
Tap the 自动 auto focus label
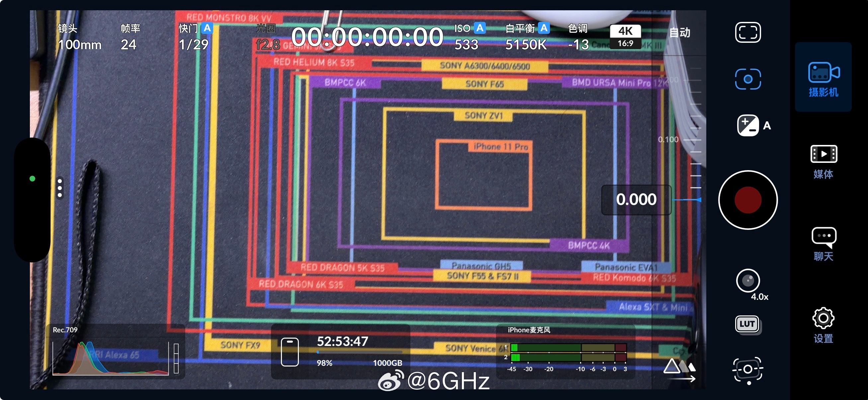680,32
